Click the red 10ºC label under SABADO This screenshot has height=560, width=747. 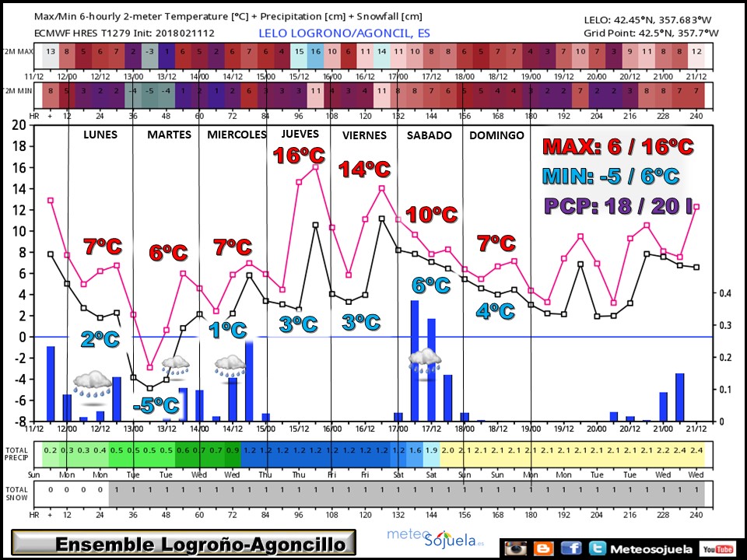(432, 215)
